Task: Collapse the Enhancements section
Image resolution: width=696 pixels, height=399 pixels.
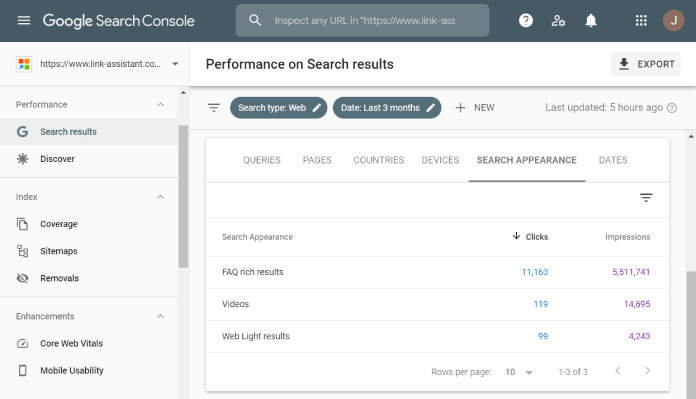Action: click(161, 316)
